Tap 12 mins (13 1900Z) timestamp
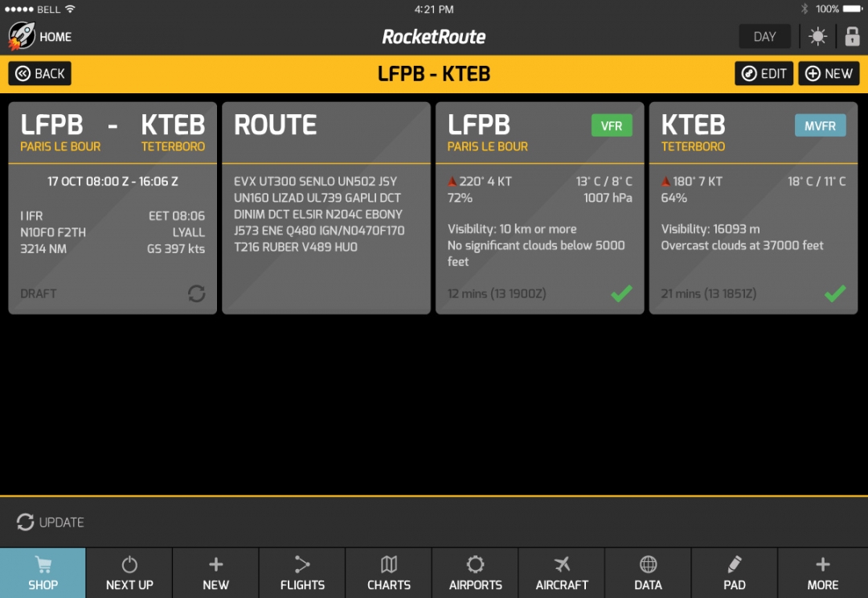The image size is (868, 598). click(497, 294)
